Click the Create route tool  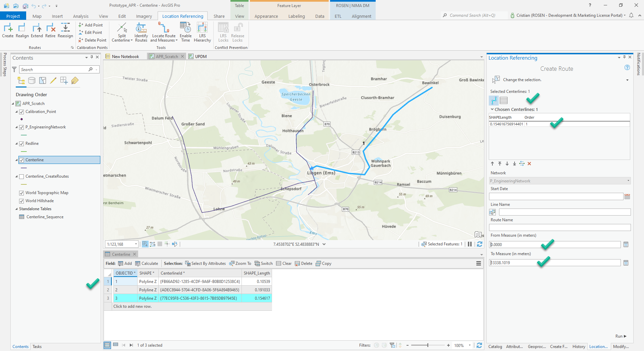8,31
